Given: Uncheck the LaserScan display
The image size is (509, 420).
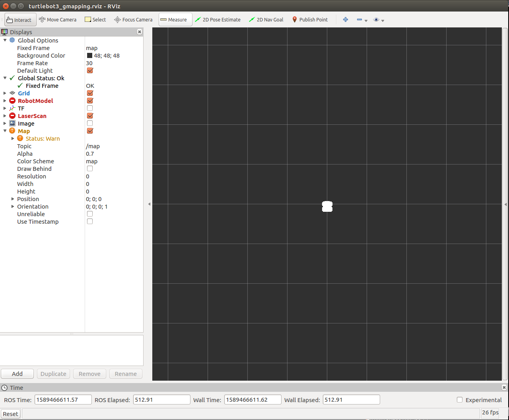Looking at the screenshot, I should 90,116.
